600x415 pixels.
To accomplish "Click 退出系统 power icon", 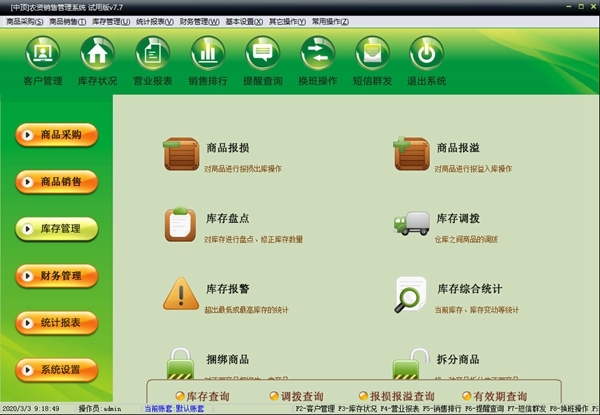I will click(426, 53).
